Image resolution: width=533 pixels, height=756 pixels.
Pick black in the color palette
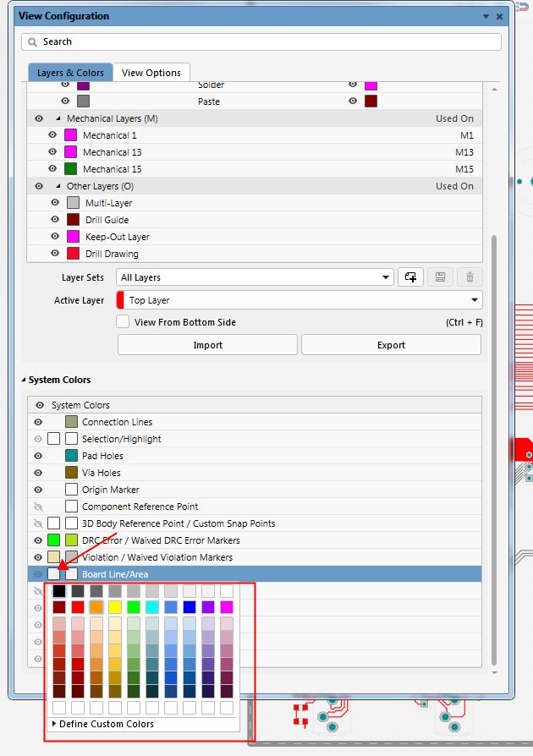59,591
